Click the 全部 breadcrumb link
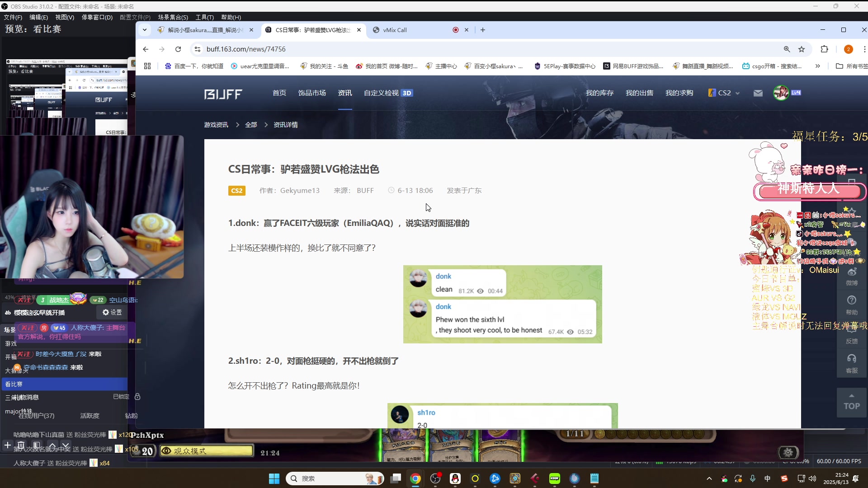Viewport: 868px width, 488px height. click(x=251, y=125)
